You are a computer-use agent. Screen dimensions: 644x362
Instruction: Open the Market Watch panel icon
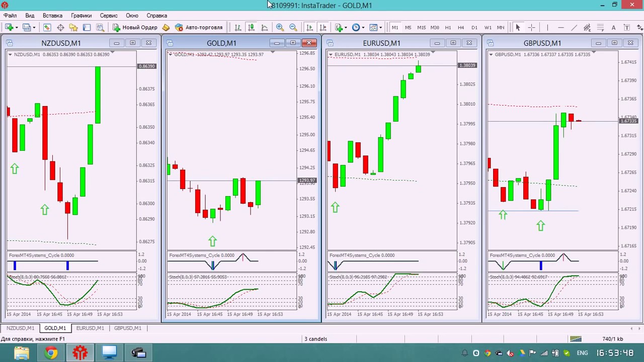pyautogui.click(x=47, y=28)
